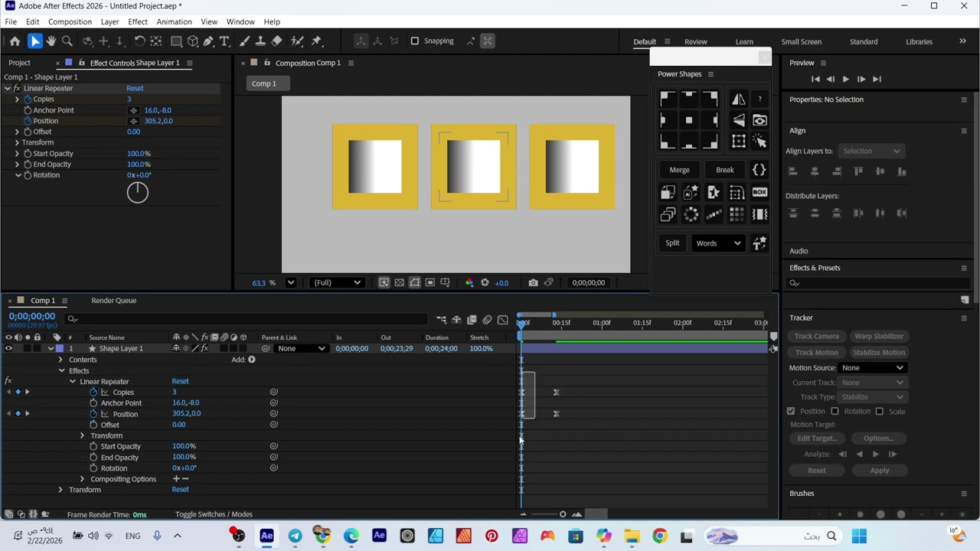Click the Power Shapes circular repeater icon
This screenshot has width=980, height=551.
click(691, 215)
